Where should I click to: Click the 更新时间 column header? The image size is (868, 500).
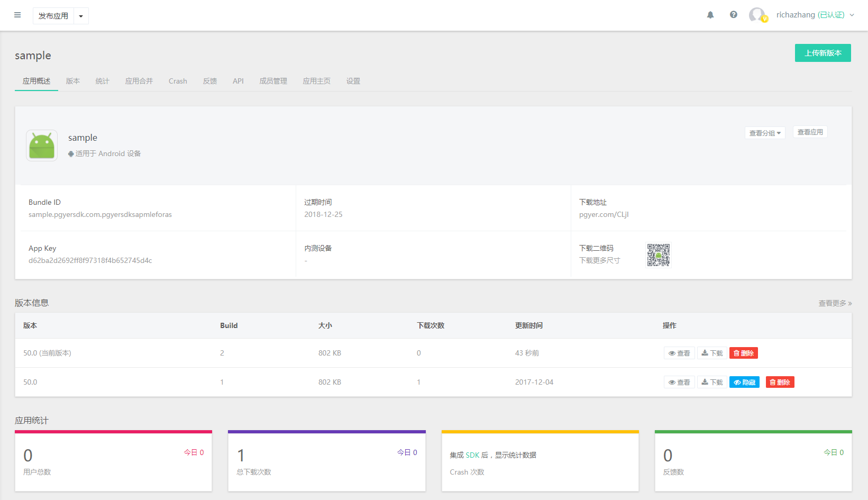tap(529, 325)
